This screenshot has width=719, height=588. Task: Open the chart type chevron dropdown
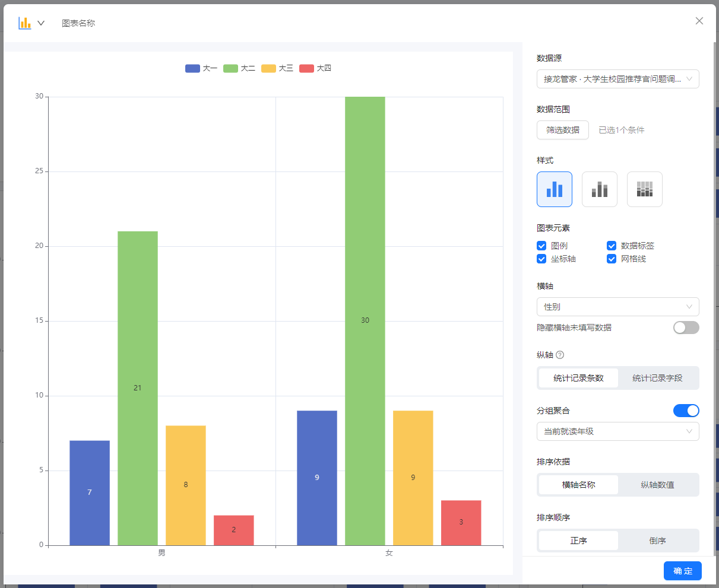(x=41, y=23)
